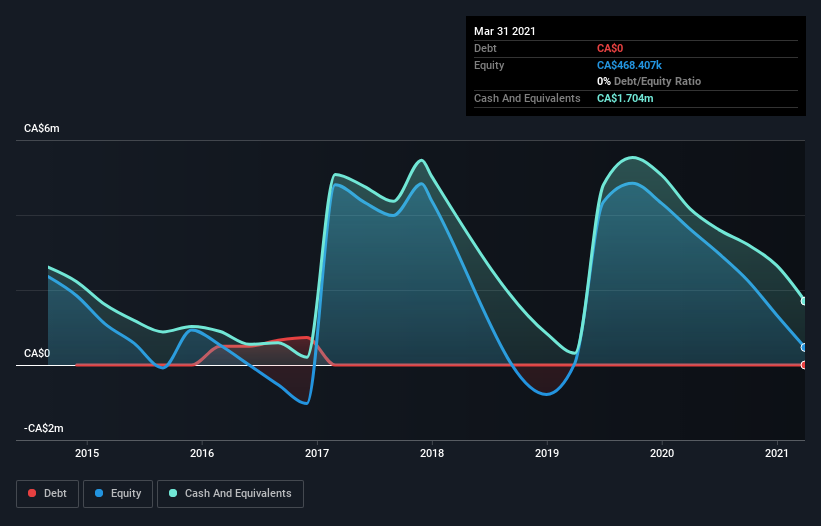Click the 2017 x-axis label
821x526 pixels.
317,453
